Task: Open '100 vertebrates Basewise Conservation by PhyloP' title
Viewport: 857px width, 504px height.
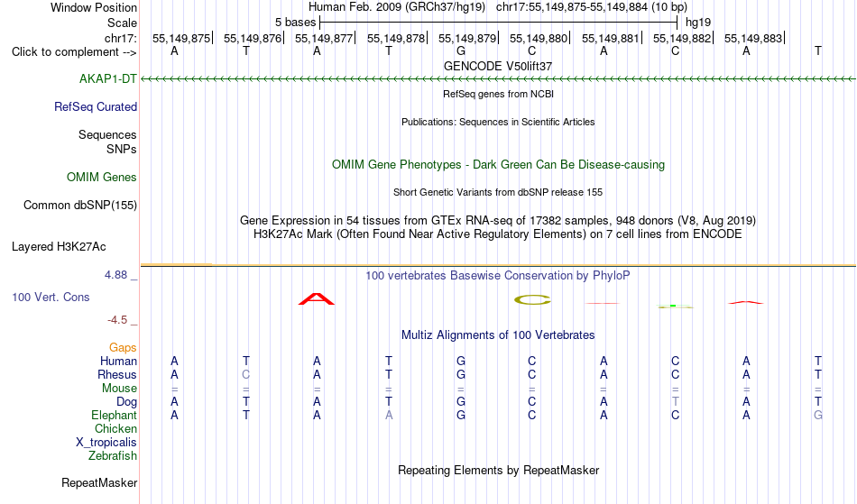Action: pos(497,275)
